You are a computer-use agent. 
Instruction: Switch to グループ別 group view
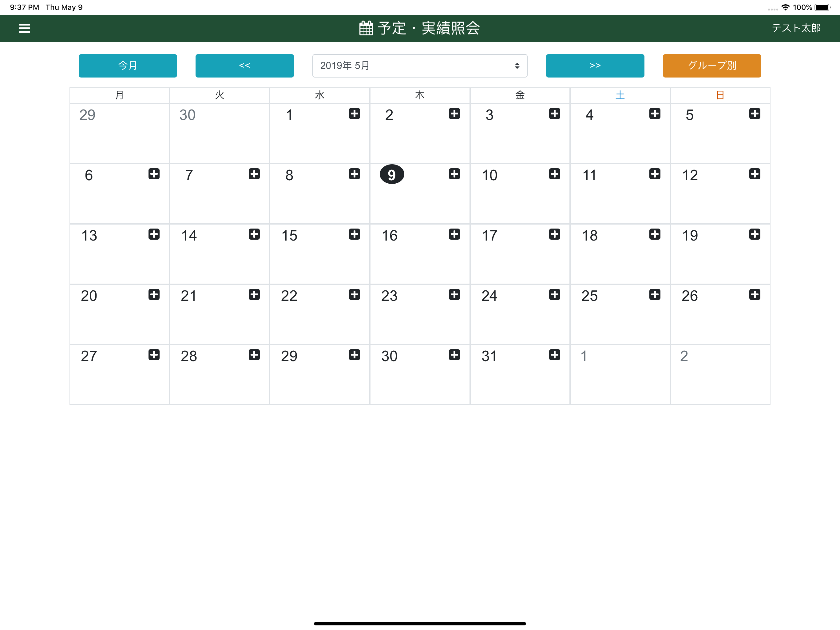coord(712,66)
